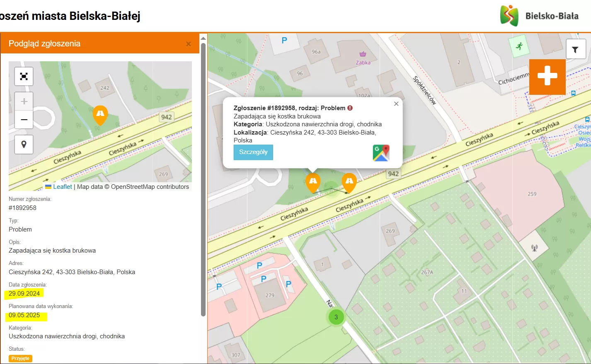Click the Przyjęte status badge
The height and width of the screenshot is (364, 591).
pyautogui.click(x=20, y=359)
